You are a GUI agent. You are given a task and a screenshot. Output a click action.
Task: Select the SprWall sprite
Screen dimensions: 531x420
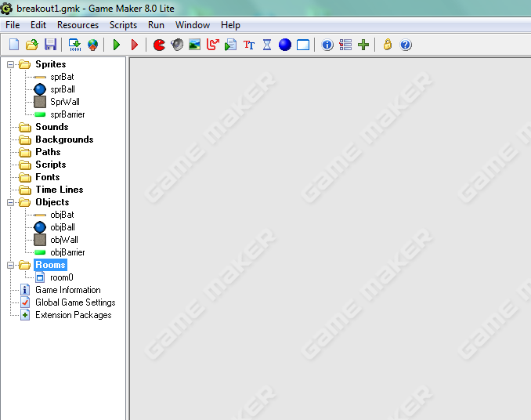(65, 102)
